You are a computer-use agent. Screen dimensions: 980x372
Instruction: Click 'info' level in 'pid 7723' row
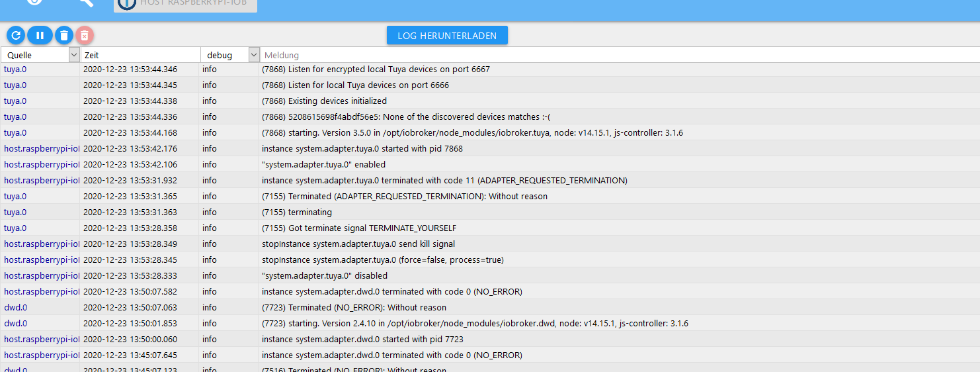click(x=210, y=339)
